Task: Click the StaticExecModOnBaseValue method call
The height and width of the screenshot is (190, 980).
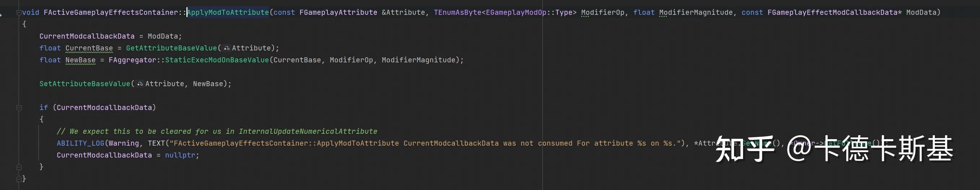Action: (x=217, y=60)
